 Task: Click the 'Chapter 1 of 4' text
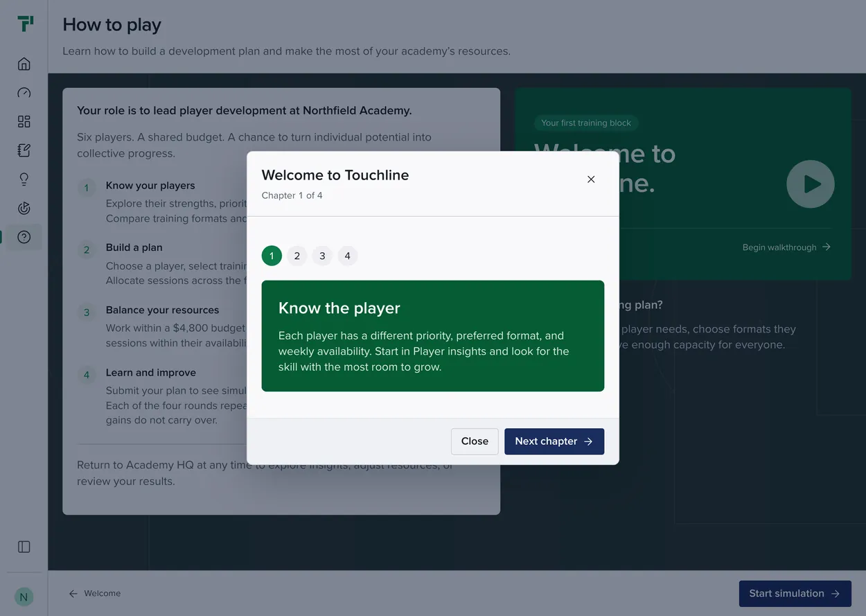[292, 195]
